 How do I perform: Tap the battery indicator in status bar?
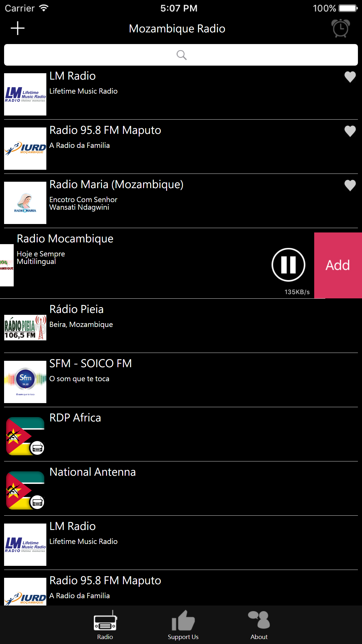pyautogui.click(x=348, y=8)
